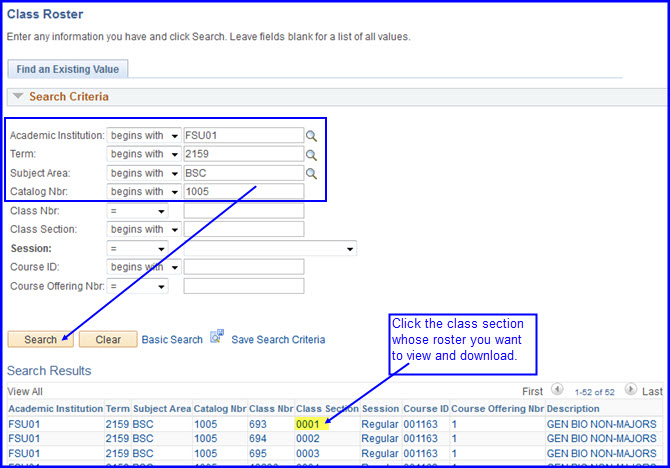Click the Clear button

(x=108, y=339)
